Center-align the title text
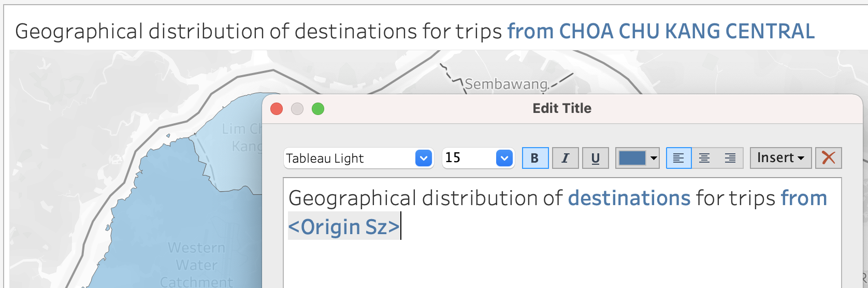This screenshot has width=868, height=288. tap(704, 158)
